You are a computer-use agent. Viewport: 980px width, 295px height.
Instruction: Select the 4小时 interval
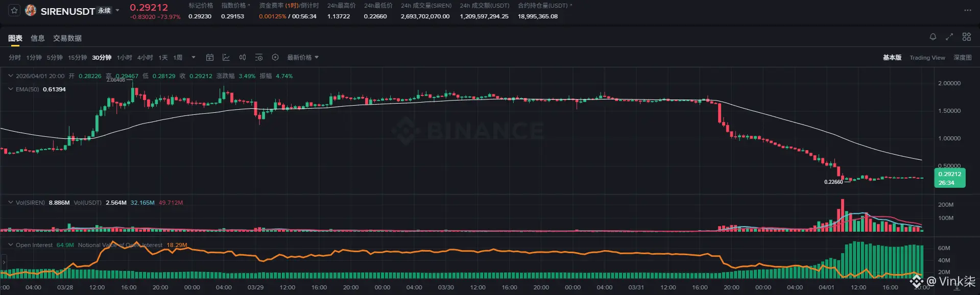(145, 58)
